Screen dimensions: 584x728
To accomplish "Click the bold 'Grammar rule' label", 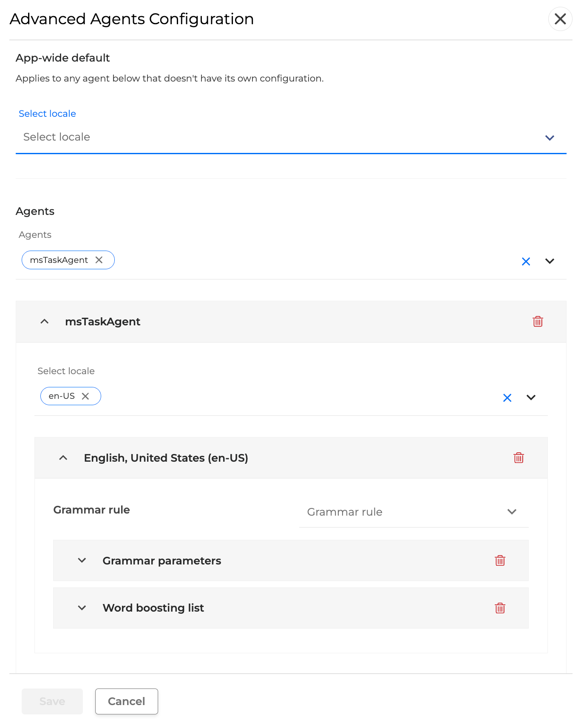I will [91, 510].
